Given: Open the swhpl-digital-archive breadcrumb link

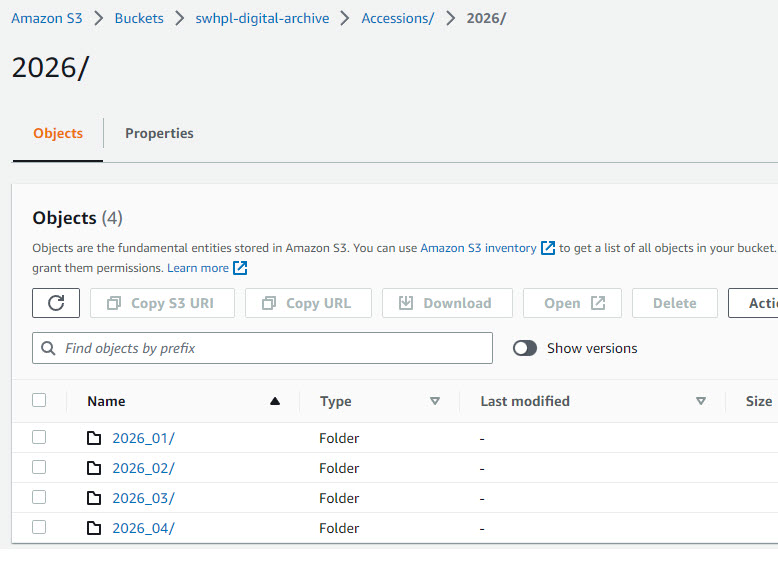Looking at the screenshot, I should point(262,18).
